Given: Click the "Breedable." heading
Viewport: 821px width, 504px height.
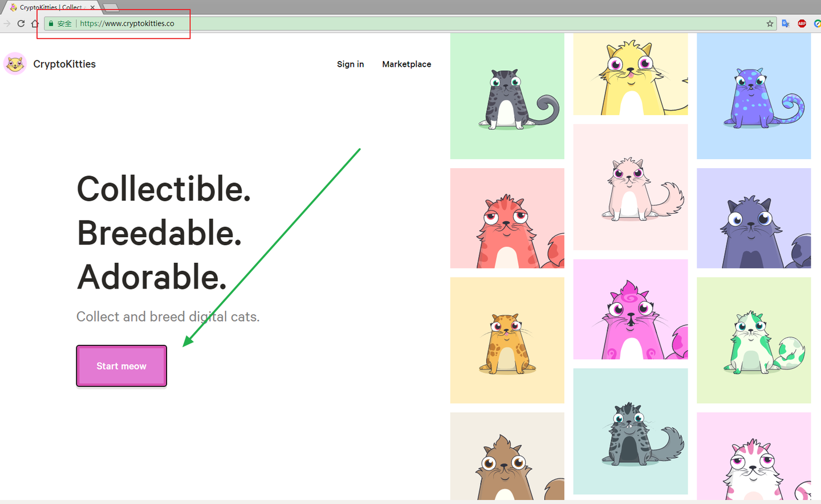Looking at the screenshot, I should point(159,233).
